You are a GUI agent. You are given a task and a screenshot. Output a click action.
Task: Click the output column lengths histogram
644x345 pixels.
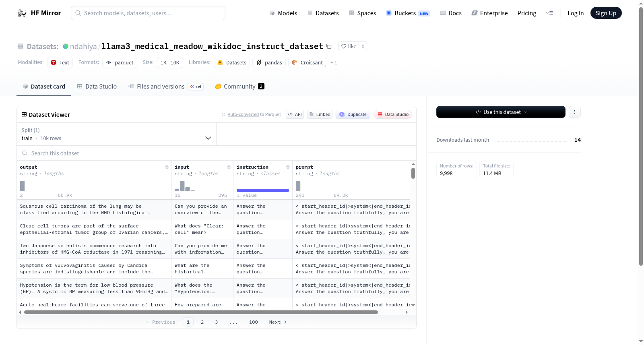46,186
